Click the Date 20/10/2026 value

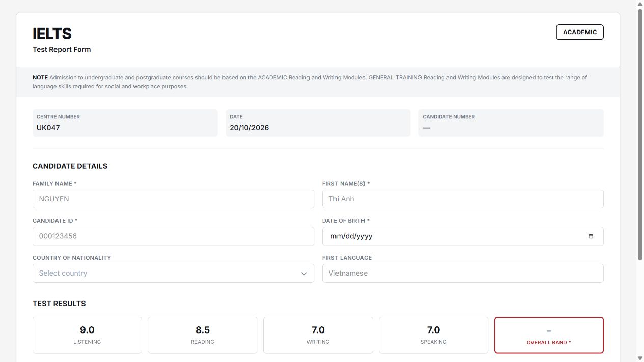249,128
